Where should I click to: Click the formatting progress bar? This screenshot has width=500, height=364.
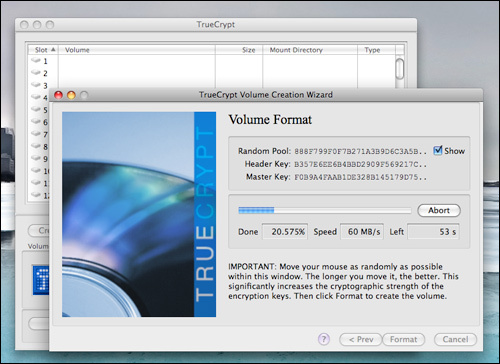pyautogui.click(x=325, y=210)
